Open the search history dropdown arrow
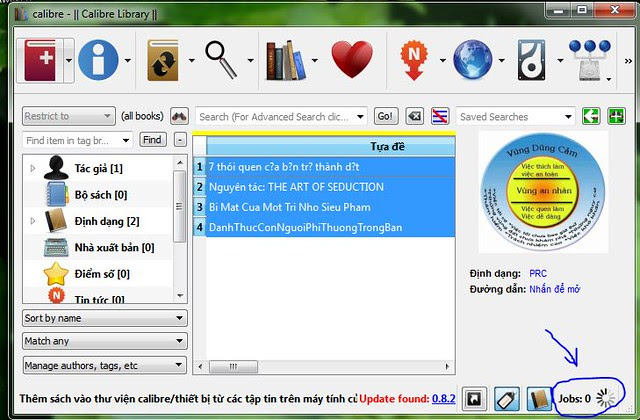The width and height of the screenshot is (640, 420). 360,117
